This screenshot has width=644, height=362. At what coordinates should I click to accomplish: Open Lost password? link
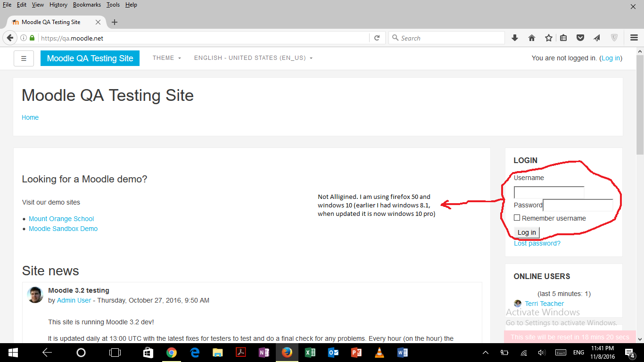coord(537,243)
